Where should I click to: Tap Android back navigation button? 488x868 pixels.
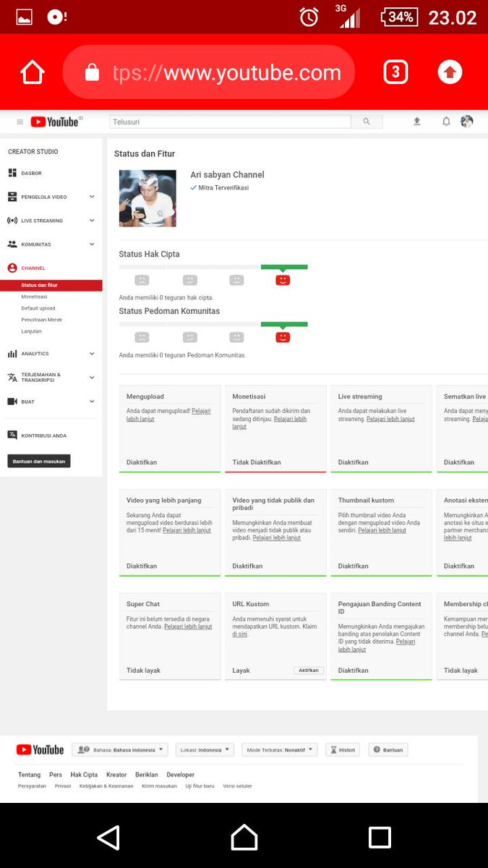coord(108,838)
